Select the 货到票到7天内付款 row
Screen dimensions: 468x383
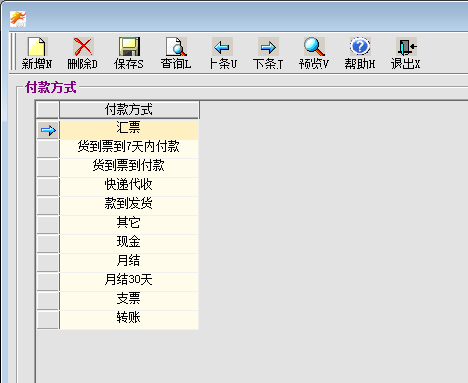tap(129, 149)
